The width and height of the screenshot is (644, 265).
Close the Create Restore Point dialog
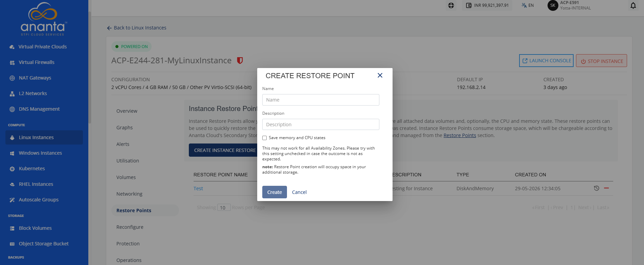click(x=380, y=75)
